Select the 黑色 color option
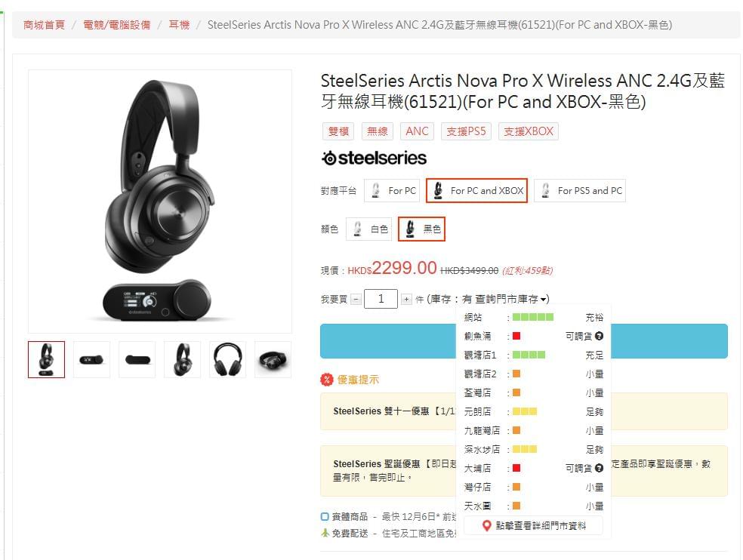 coord(421,229)
